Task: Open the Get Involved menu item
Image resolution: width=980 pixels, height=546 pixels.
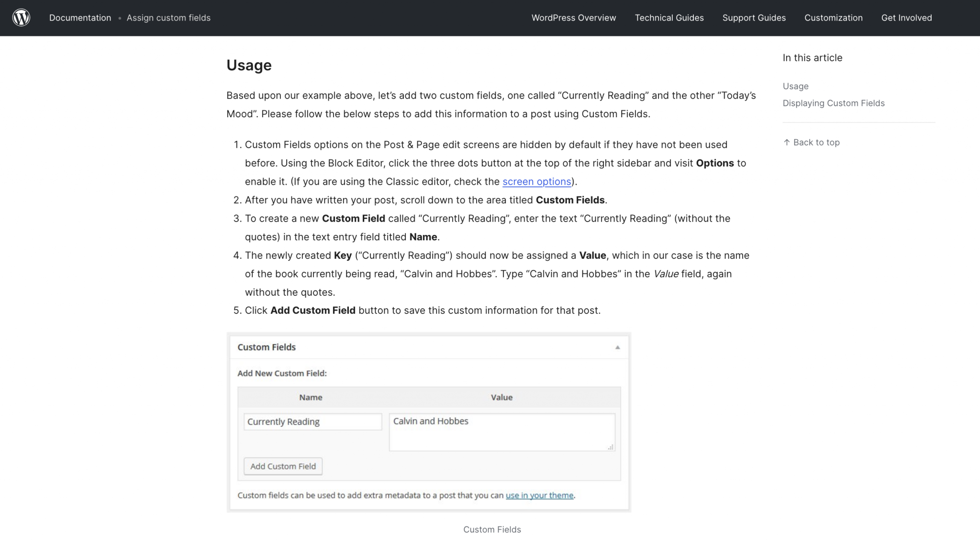Action: (906, 18)
